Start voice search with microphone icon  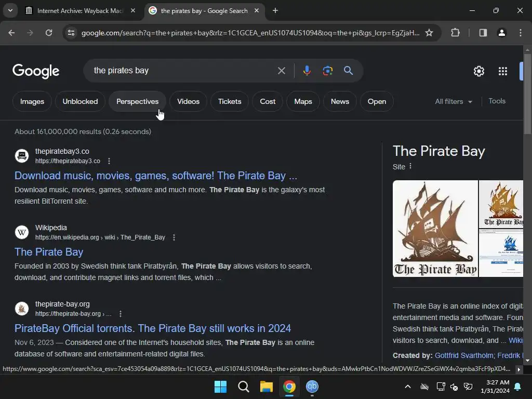click(307, 71)
